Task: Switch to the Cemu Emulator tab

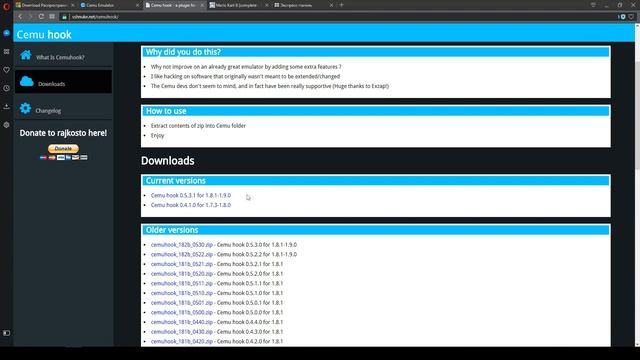Action: tap(109, 5)
